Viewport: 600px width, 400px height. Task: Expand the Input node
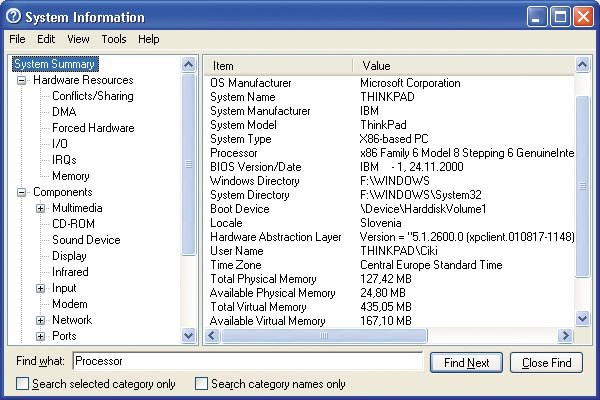[x=40, y=288]
